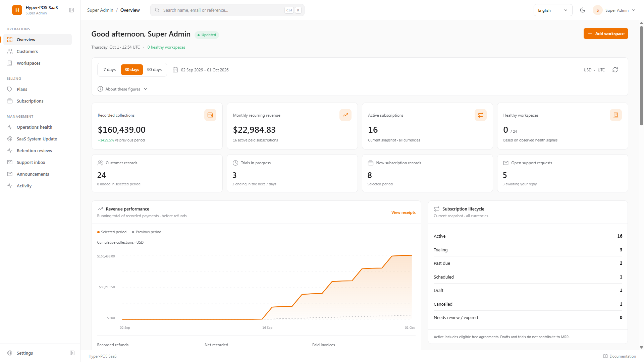The height and width of the screenshot is (362, 644).
Task: Expand About these figures
Action: pos(122,89)
